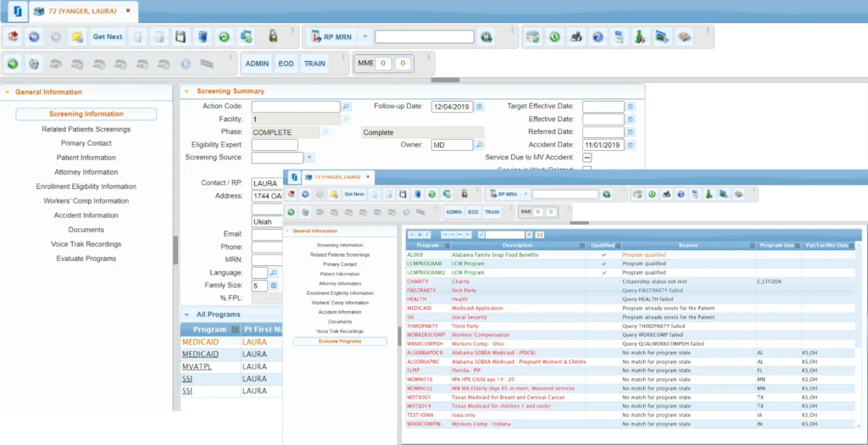Click the lookup icon next to Owner field
The image size is (868, 445).
480,145
